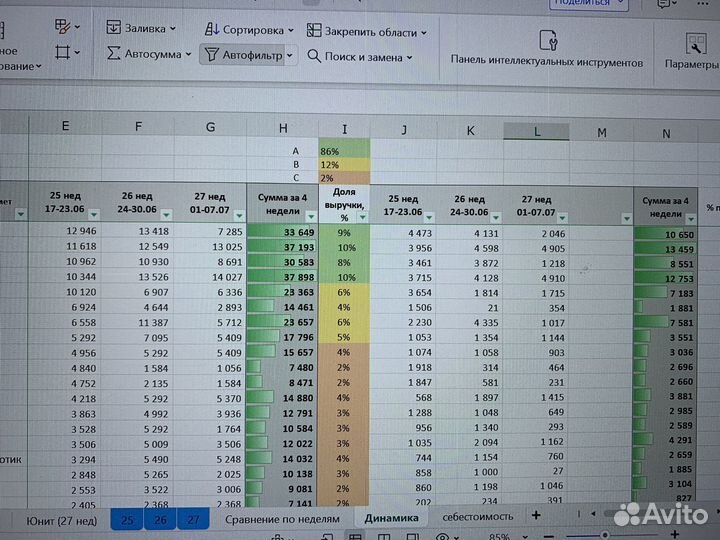The width and height of the screenshot is (720, 540).
Task: Click the Параметры tools icon
Action: [694, 42]
